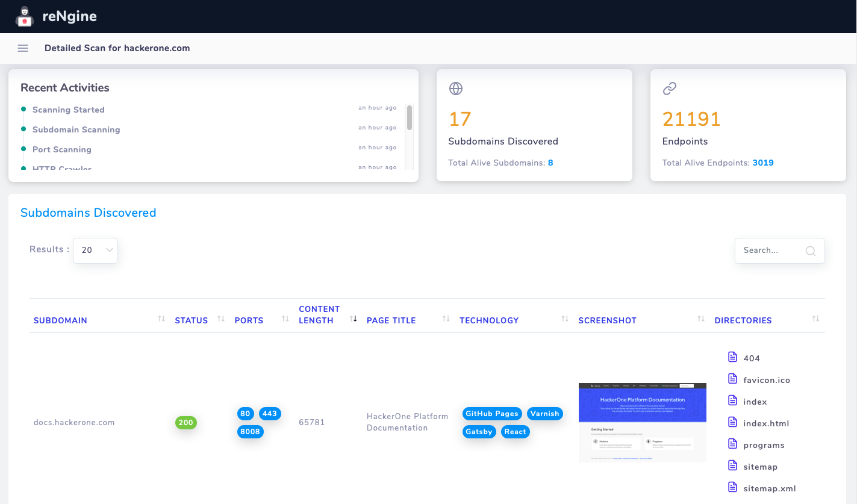Screen dimensions: 857x504
Task: Open the docs.hackerone.com screenshot thumbnail
Action: (x=643, y=423)
